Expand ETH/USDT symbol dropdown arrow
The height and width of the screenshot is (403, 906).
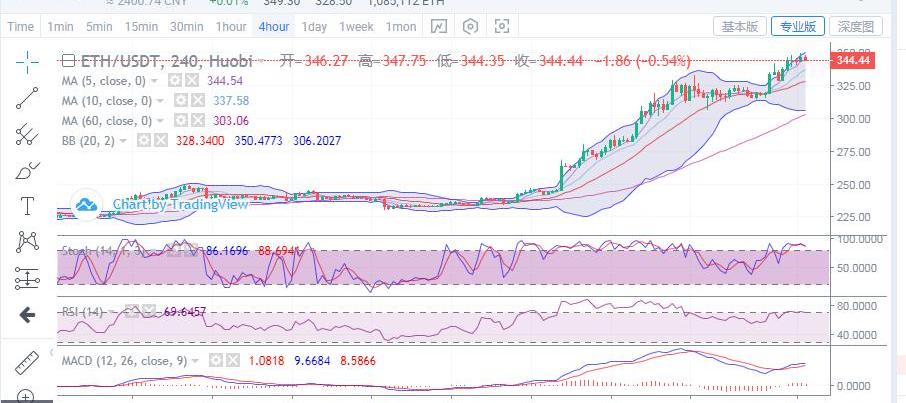coord(262,61)
